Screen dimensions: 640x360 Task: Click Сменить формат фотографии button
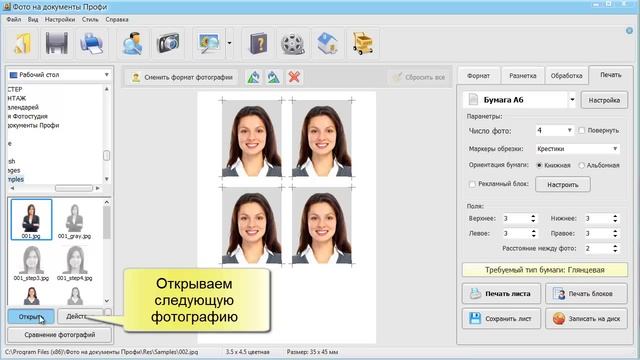(x=182, y=77)
